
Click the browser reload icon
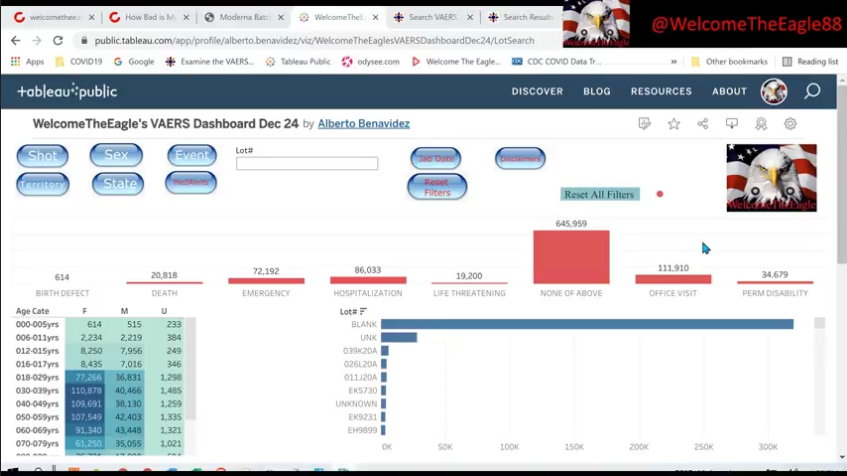[x=58, y=40]
